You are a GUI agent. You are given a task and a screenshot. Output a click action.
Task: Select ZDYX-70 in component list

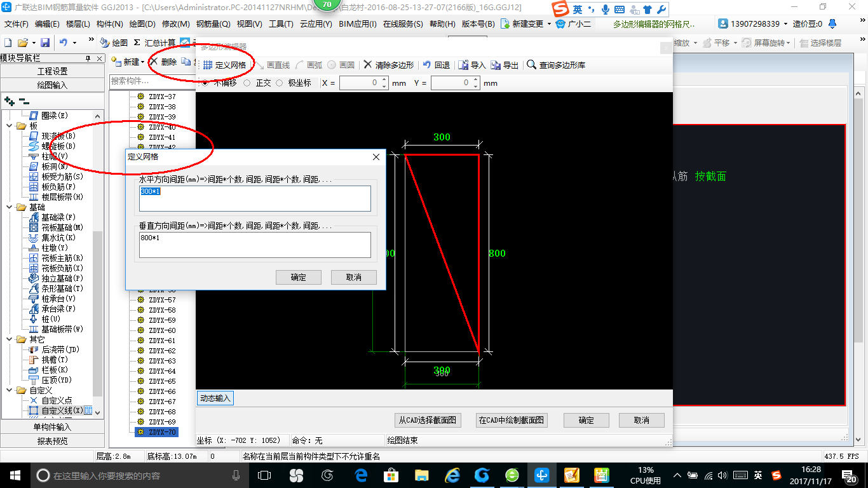[156, 432]
